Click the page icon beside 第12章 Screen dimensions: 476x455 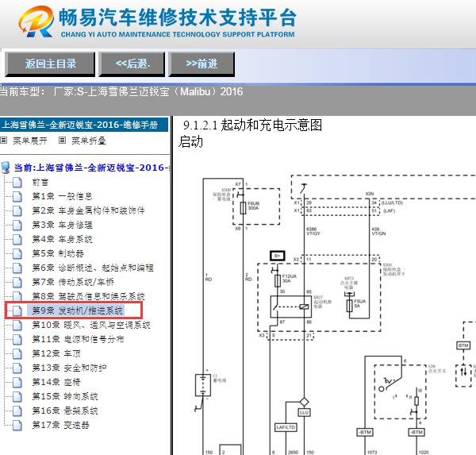[17, 354]
